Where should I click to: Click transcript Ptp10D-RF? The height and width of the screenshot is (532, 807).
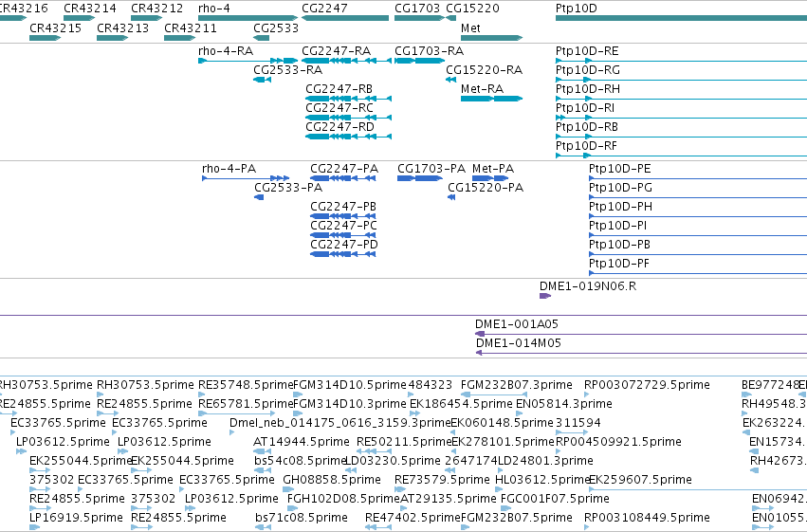click(586, 146)
